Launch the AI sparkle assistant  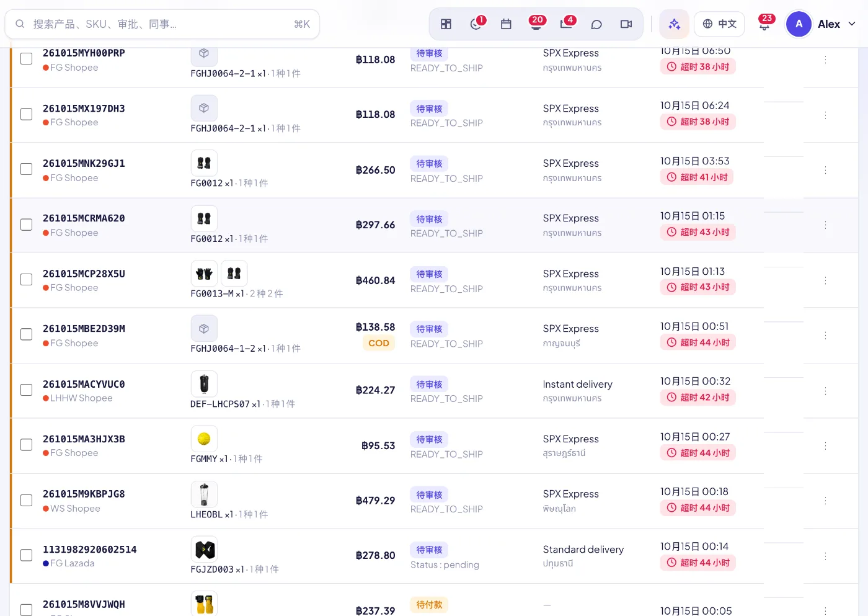coord(675,24)
